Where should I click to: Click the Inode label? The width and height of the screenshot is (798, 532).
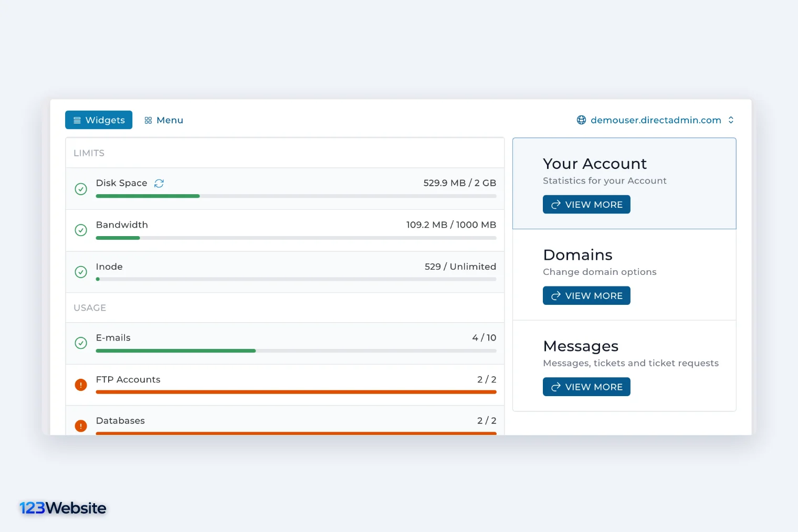click(x=109, y=267)
